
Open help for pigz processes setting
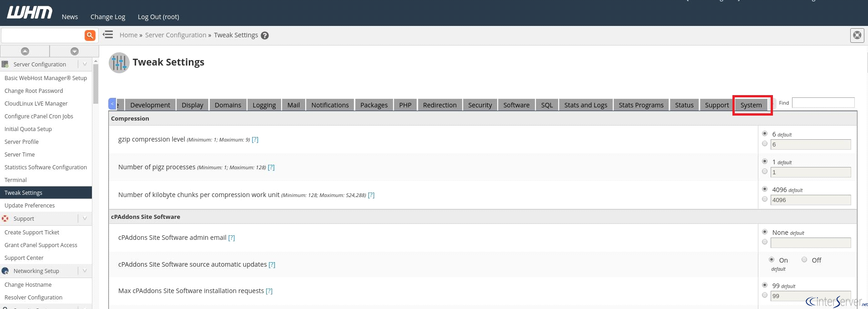pyautogui.click(x=271, y=167)
